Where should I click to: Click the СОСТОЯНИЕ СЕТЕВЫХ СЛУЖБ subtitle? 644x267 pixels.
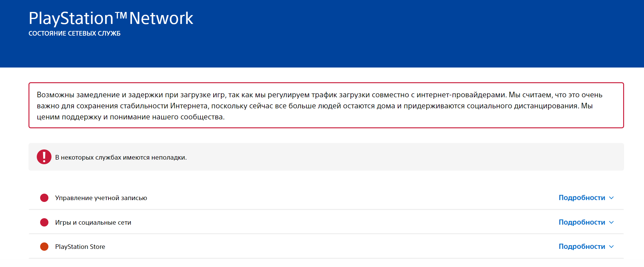click(74, 33)
